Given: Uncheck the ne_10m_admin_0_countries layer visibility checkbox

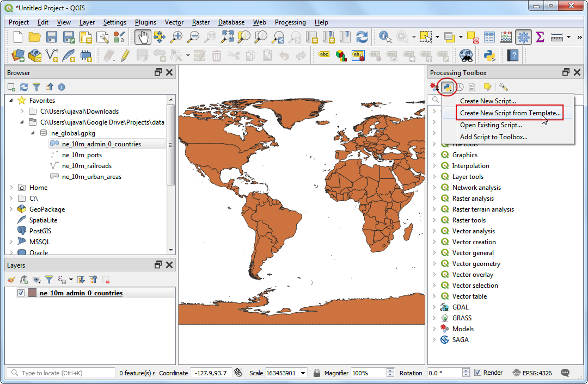Looking at the screenshot, I should (x=21, y=293).
